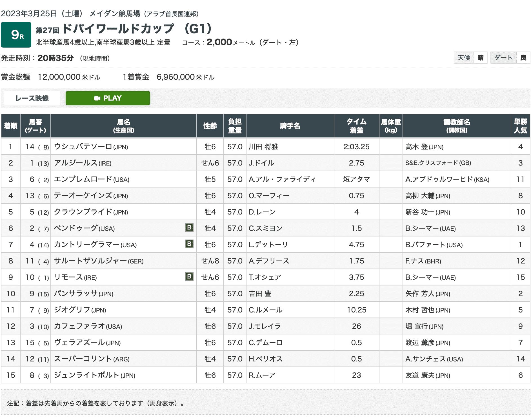The height and width of the screenshot is (420, 531).
Task: Select horse name ジュンライトボルト
Action: click(x=87, y=375)
